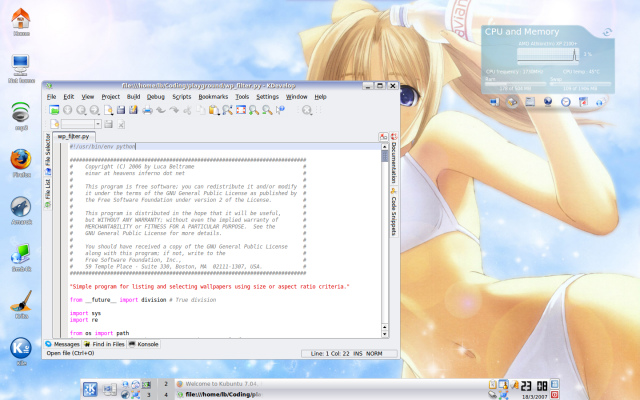Click the Save icon in KDevelop toolbar
This screenshot has width=640, height=400.
point(121,109)
